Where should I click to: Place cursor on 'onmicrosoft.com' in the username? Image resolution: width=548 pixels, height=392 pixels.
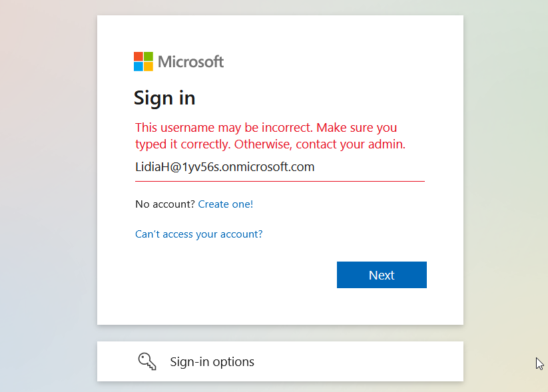(x=268, y=167)
